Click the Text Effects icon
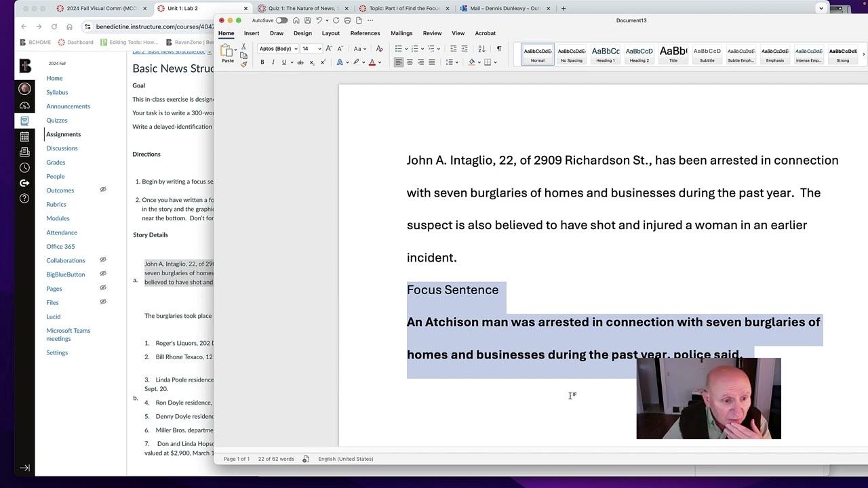This screenshot has height=488, width=868. (x=340, y=62)
